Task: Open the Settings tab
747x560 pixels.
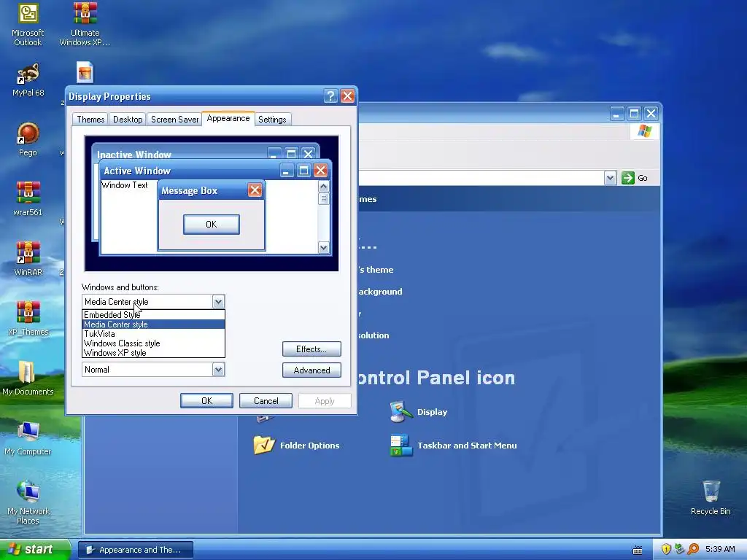Action: click(x=273, y=120)
